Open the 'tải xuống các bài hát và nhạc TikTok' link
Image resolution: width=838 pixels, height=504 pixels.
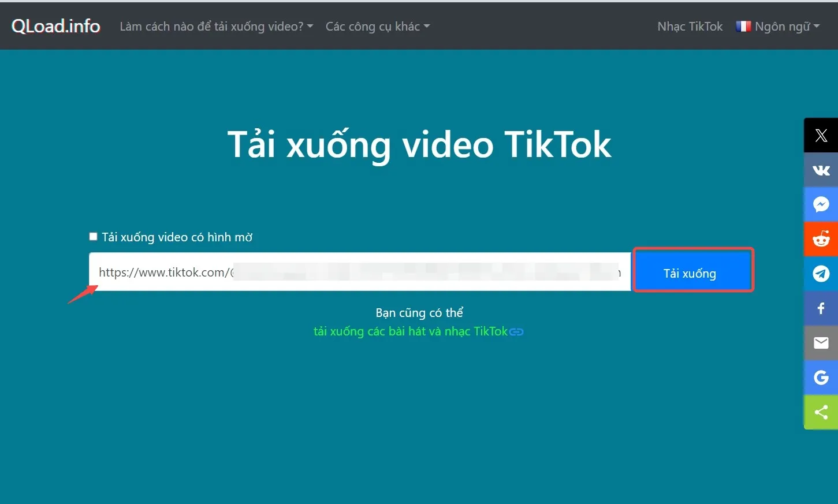(411, 331)
